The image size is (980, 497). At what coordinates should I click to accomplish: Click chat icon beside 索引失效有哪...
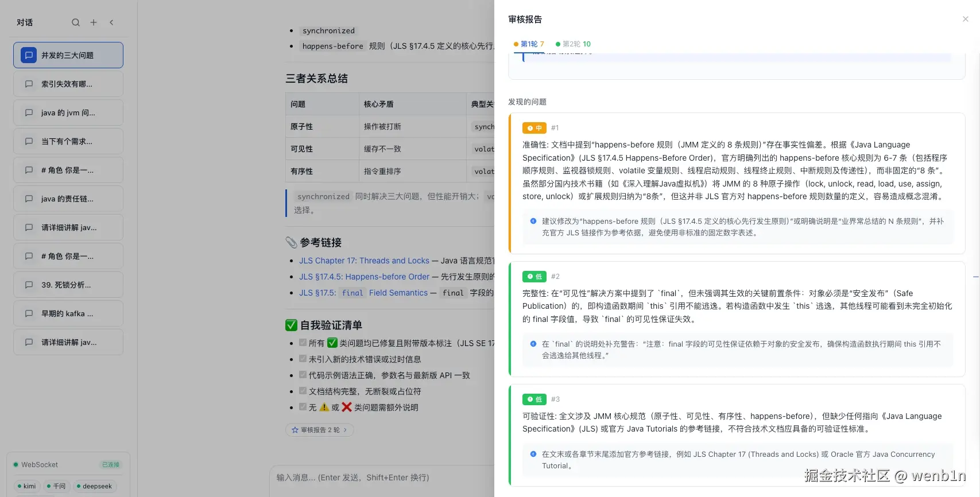(x=29, y=84)
